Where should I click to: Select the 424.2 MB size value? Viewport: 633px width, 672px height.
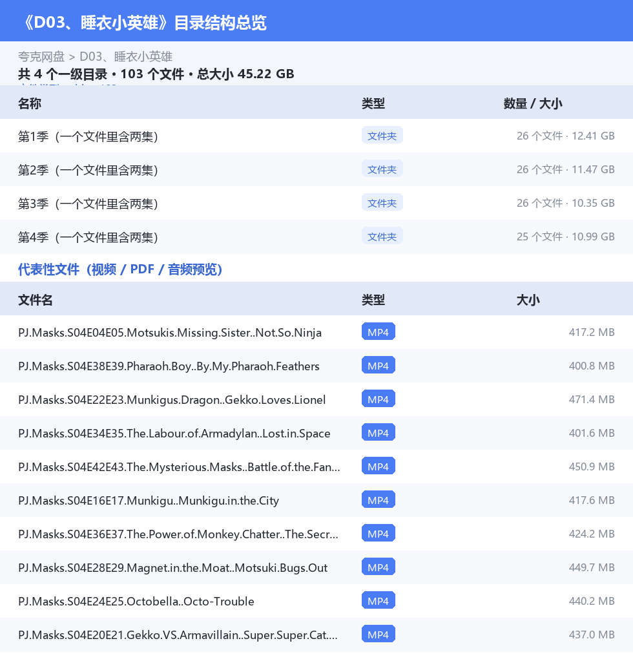click(x=592, y=534)
